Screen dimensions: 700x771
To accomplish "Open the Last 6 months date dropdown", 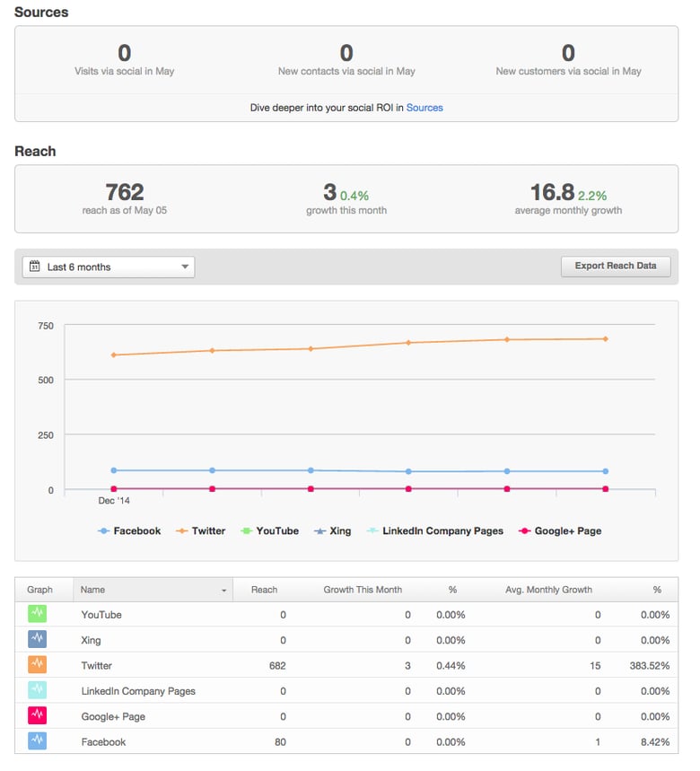I will click(x=109, y=267).
